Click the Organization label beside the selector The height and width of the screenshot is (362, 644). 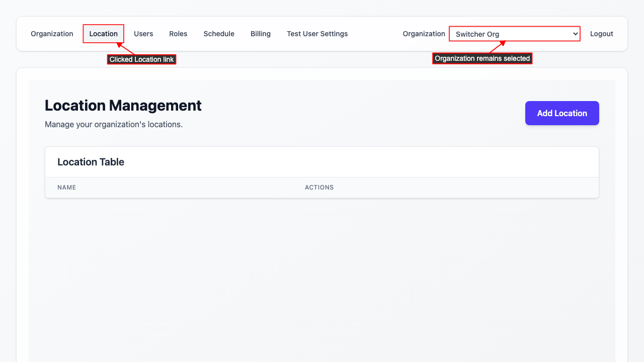(x=424, y=34)
